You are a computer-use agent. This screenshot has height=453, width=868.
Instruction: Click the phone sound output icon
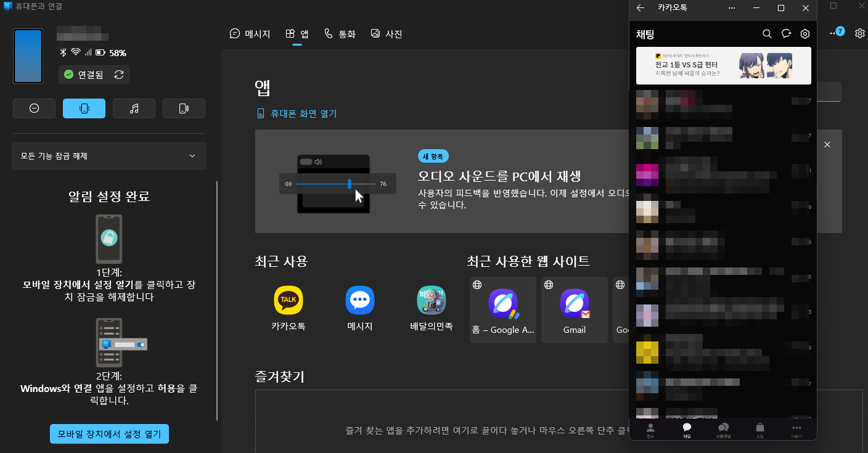(184, 108)
